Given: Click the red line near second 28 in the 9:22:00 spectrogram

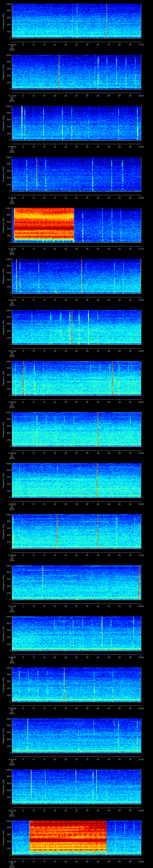Looking at the screenshot, I should [x=72, y=327].
